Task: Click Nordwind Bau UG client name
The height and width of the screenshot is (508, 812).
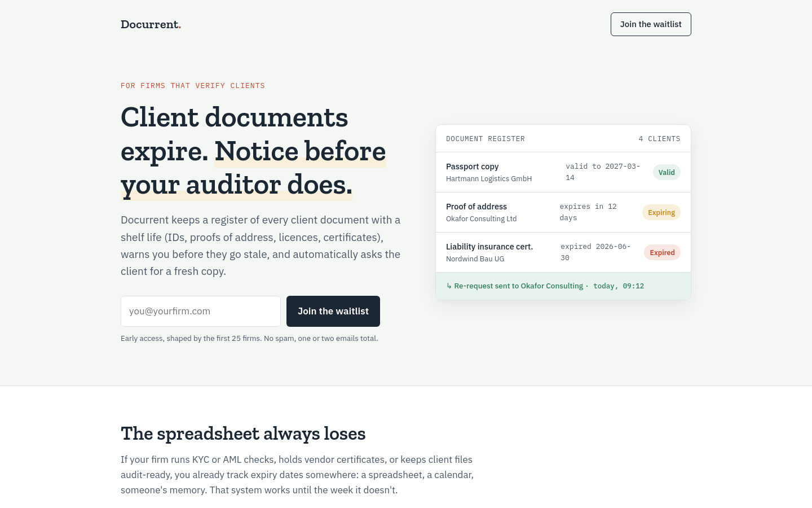Action: pyautogui.click(x=475, y=259)
